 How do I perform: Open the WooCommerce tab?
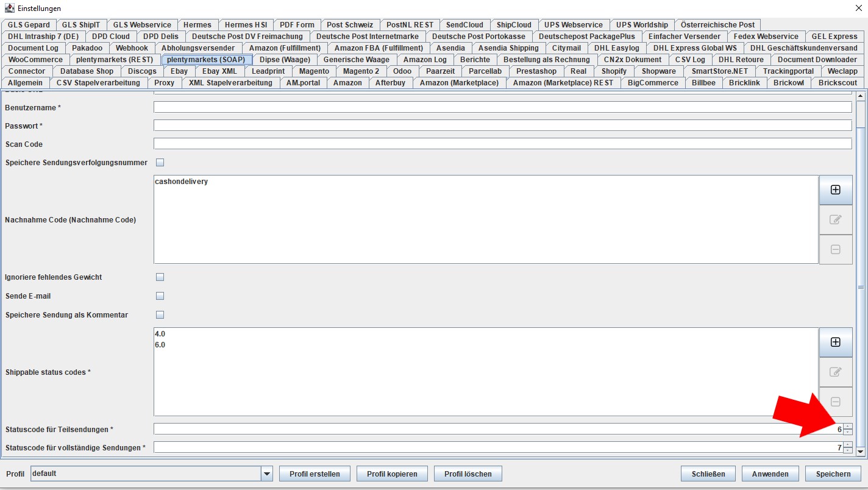pyautogui.click(x=35, y=60)
